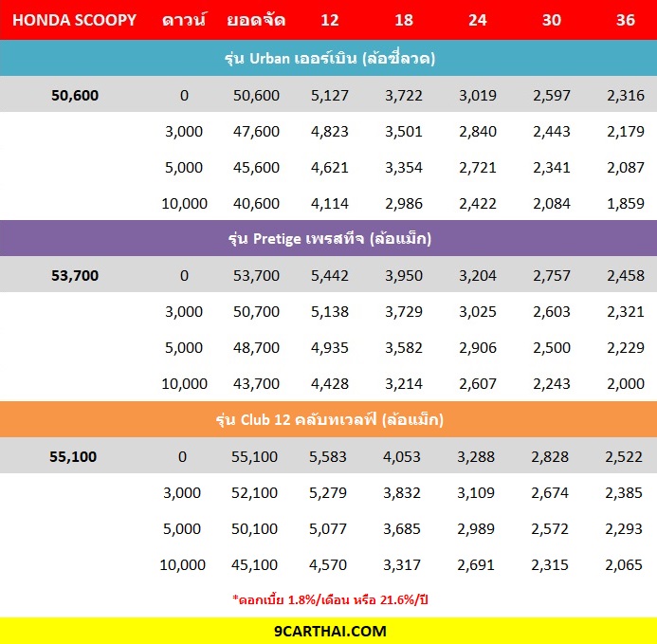Click the bold 55,100 Club 12 price
The image size is (657, 644).
(73, 456)
